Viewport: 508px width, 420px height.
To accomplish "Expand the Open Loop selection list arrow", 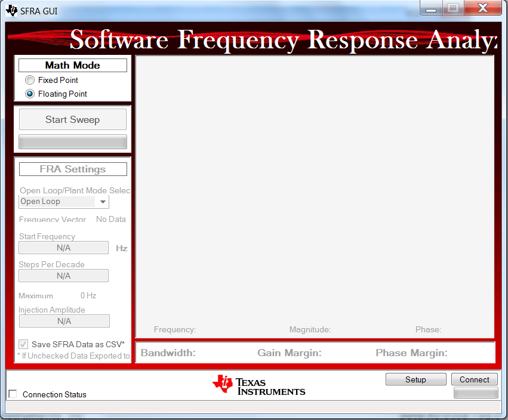I will [x=103, y=202].
